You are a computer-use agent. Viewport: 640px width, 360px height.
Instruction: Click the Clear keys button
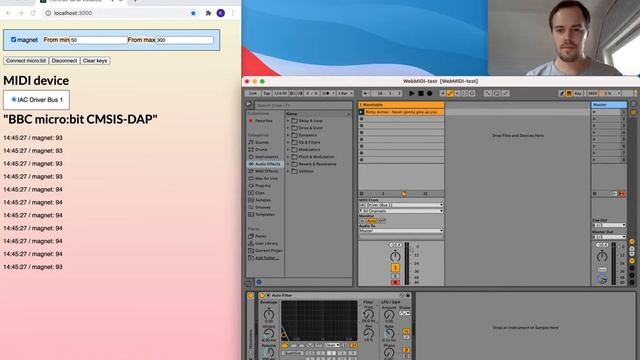95,61
